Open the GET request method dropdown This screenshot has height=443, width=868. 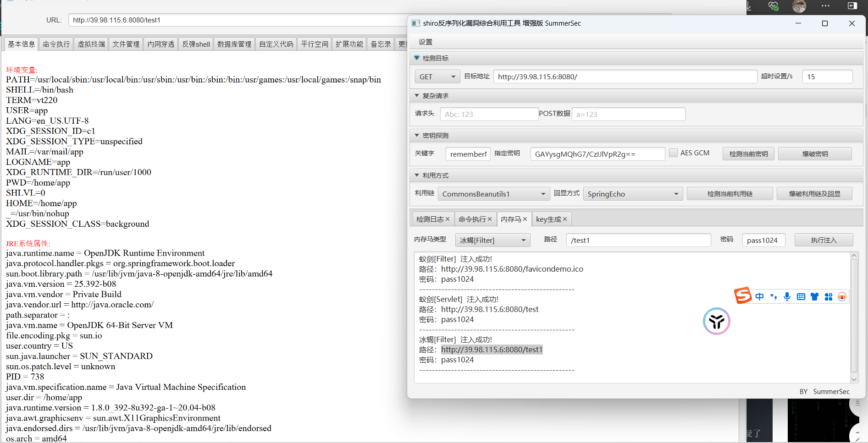tap(437, 77)
